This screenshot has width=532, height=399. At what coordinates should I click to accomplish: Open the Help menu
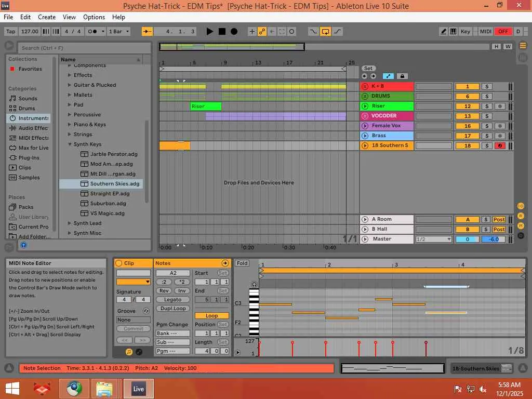point(119,17)
